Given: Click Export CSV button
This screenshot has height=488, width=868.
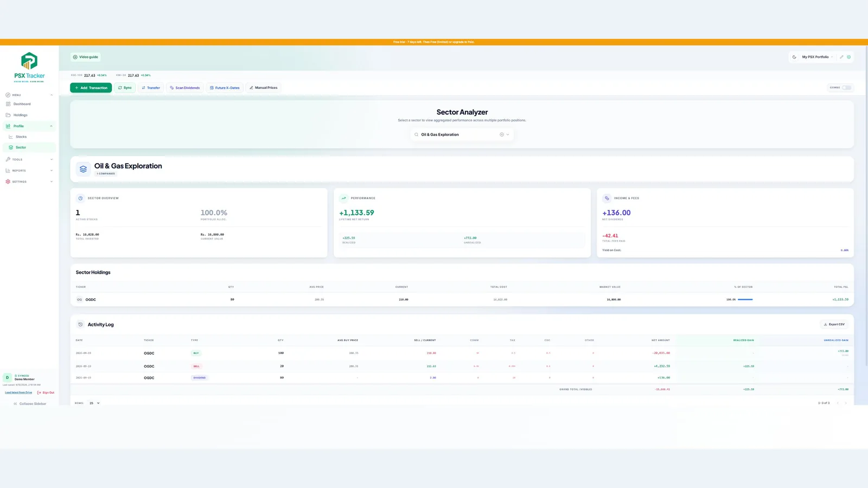Looking at the screenshot, I should [x=834, y=324].
